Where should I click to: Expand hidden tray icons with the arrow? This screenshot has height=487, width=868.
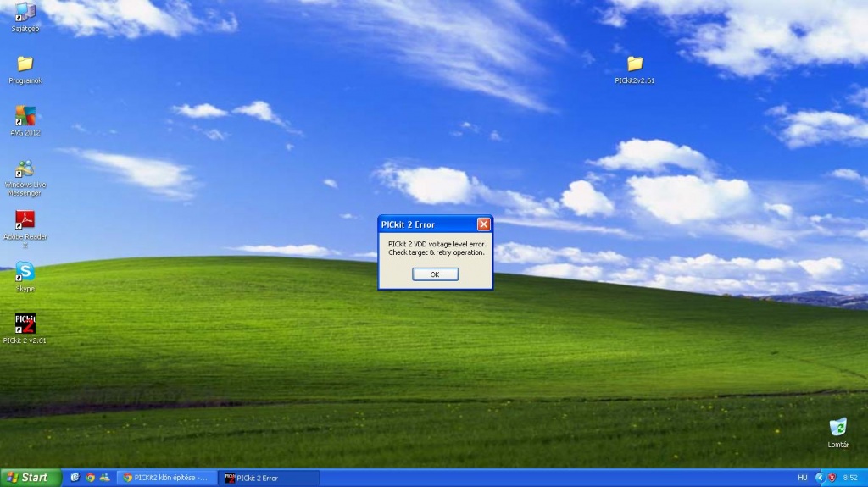click(820, 478)
